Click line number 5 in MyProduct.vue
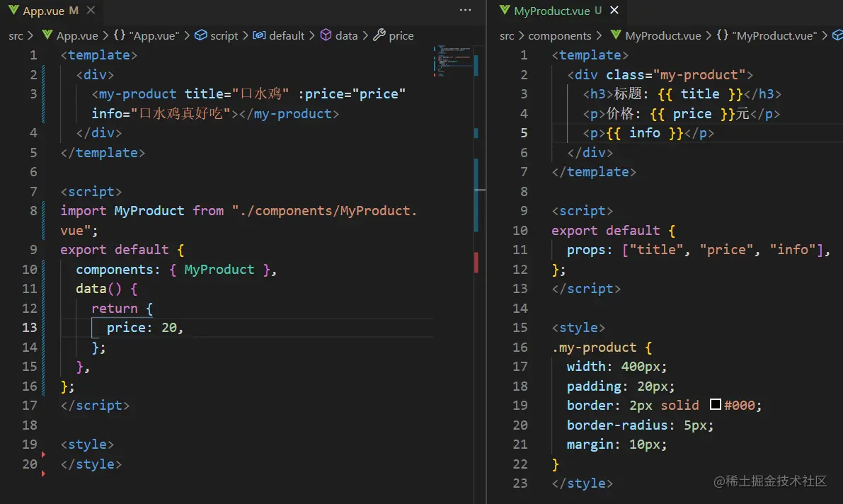Image resolution: width=843 pixels, height=504 pixels. click(524, 133)
